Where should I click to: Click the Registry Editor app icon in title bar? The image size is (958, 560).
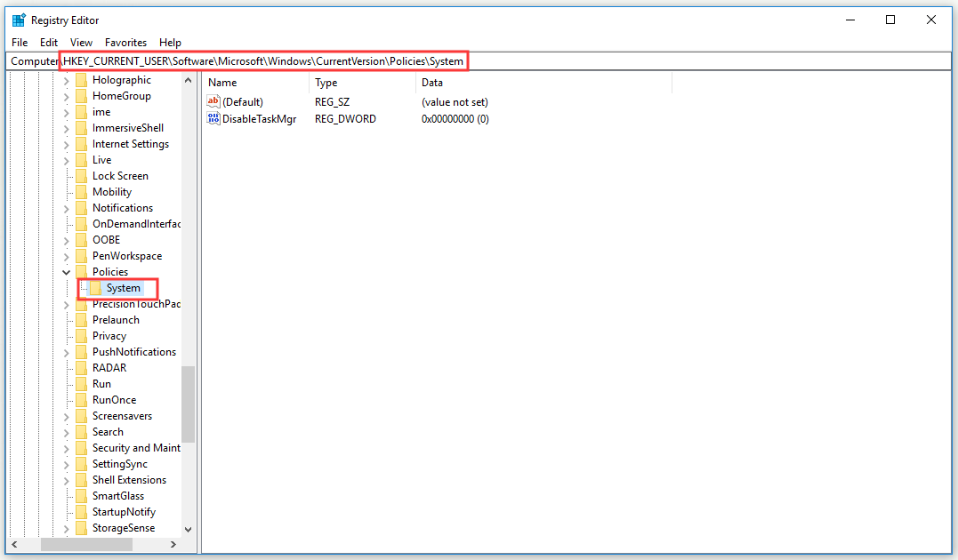tap(19, 20)
